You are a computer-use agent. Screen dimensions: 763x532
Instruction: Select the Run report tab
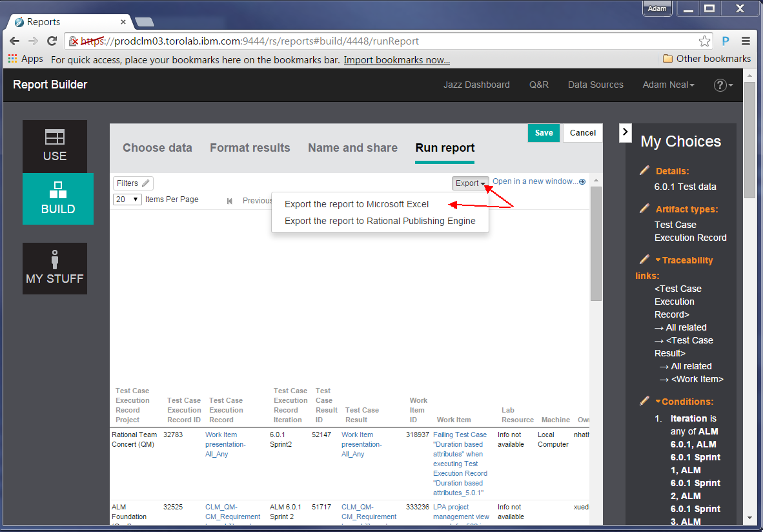(x=445, y=148)
